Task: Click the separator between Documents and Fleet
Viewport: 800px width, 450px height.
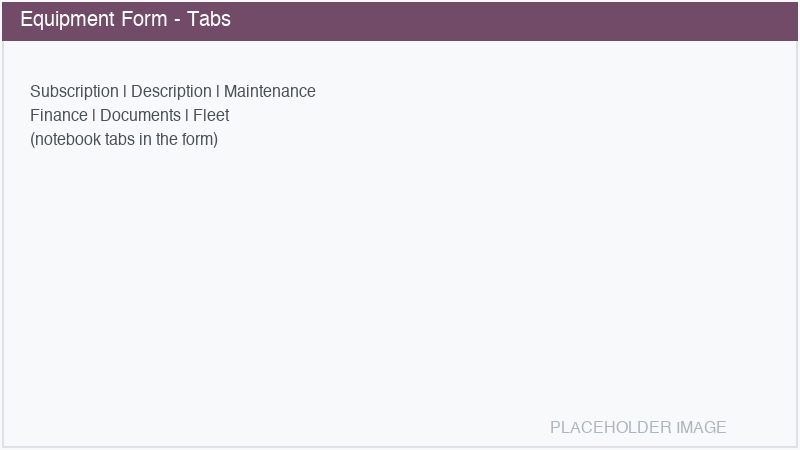Action: [x=187, y=115]
